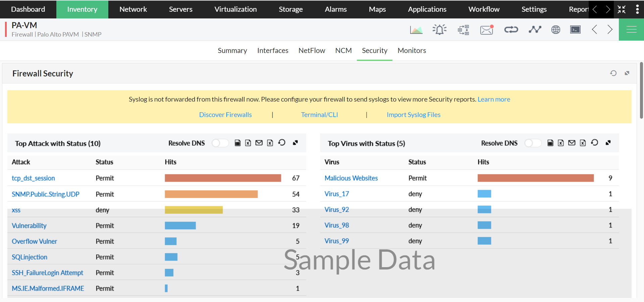644x302 pixels.
Task: Click the globe icon in device toolbar
Action: click(x=556, y=30)
